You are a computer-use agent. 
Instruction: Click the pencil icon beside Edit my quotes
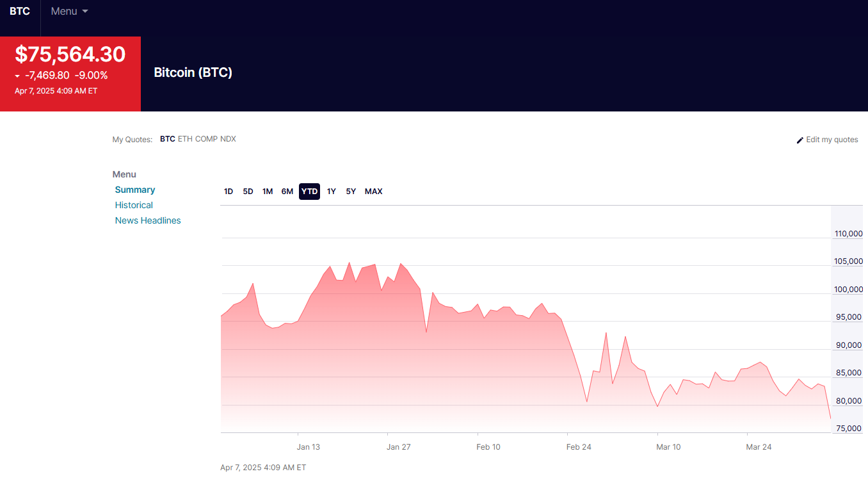800,140
